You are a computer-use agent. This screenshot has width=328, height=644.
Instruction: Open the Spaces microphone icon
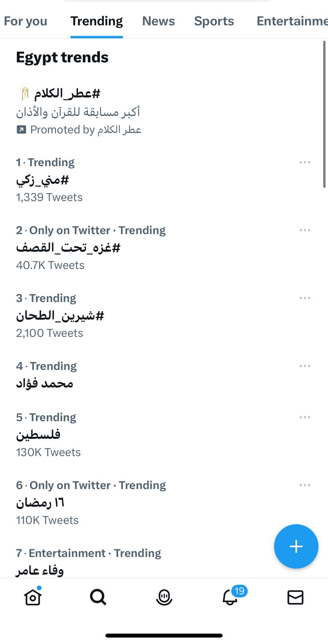point(164,597)
